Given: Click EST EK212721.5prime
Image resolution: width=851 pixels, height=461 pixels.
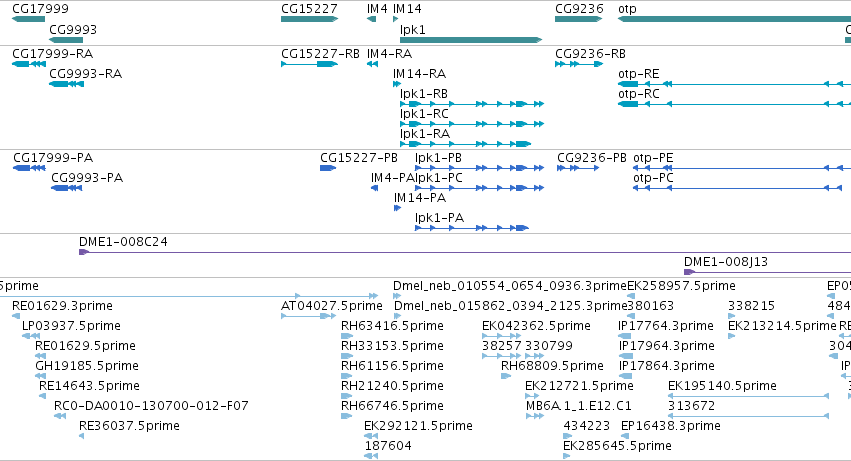Looking at the screenshot, I should (x=579, y=387).
